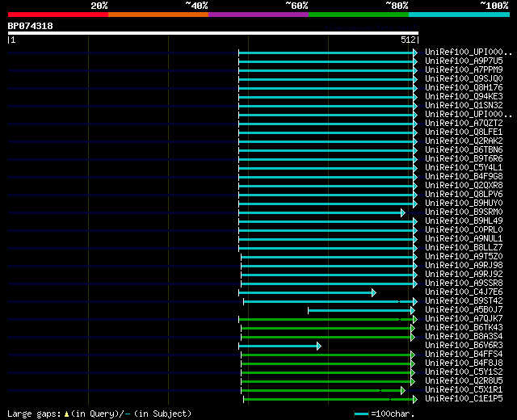
Task: Click the cyan 100% identity color segment
Action: pyautogui.click(x=459, y=15)
